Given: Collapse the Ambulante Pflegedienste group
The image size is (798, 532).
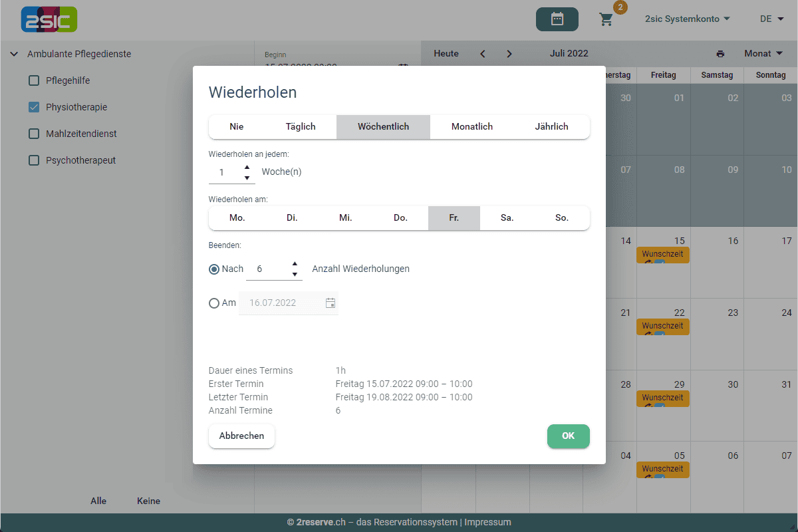Looking at the screenshot, I should pyautogui.click(x=14, y=54).
